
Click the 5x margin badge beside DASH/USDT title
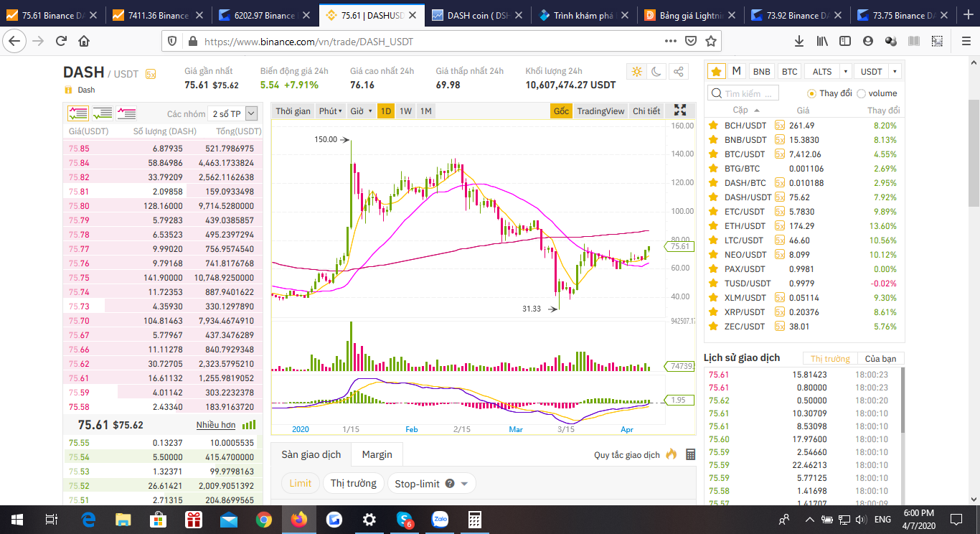(150, 73)
